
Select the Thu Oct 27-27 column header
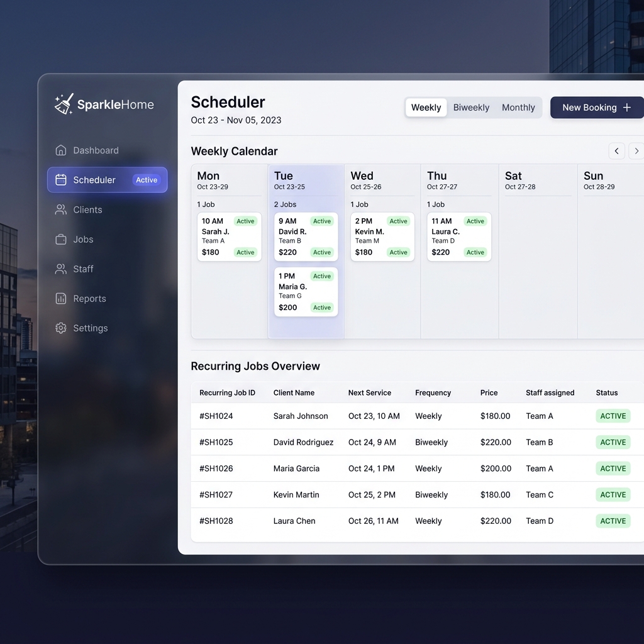click(459, 180)
